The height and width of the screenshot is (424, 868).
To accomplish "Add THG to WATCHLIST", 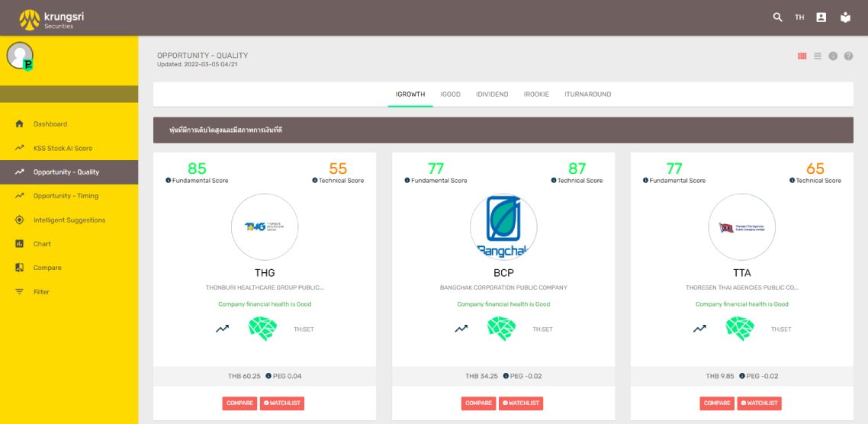I will (282, 403).
